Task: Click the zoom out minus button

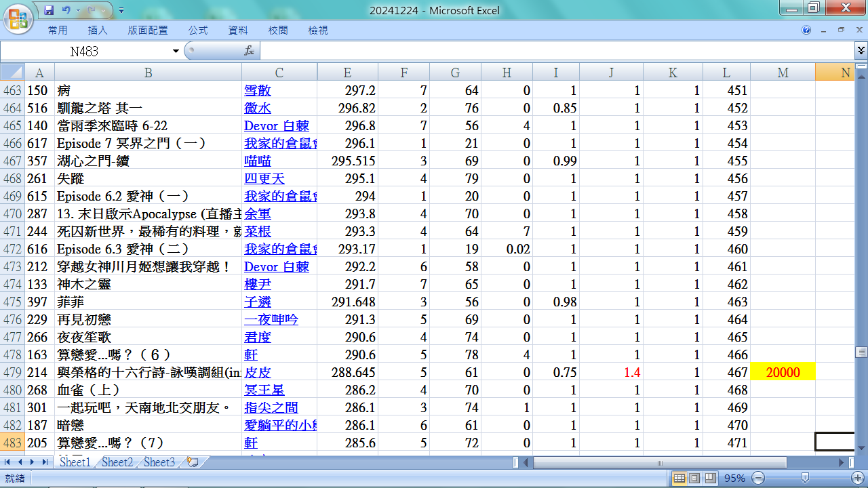Action: pos(759,478)
